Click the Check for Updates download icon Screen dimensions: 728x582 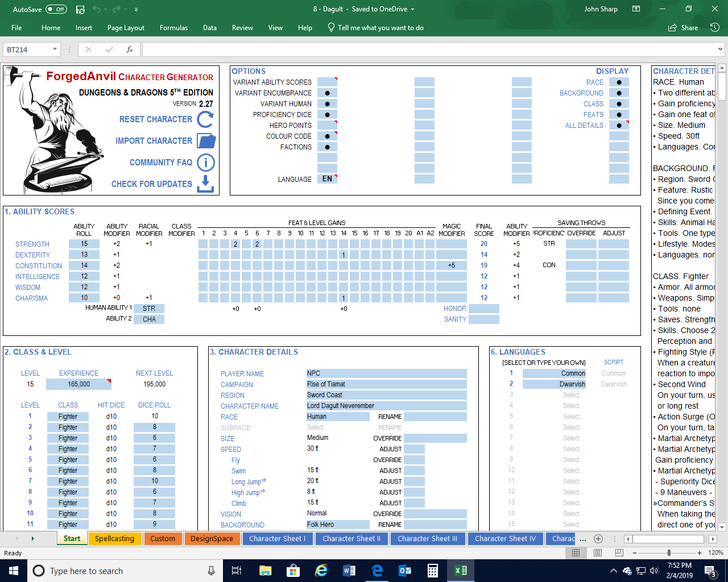[205, 184]
